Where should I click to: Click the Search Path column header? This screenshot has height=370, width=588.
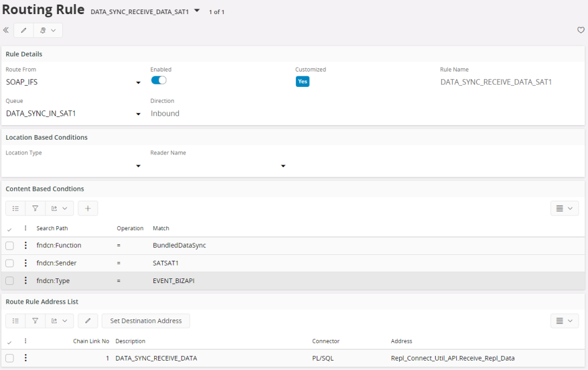[52, 228]
